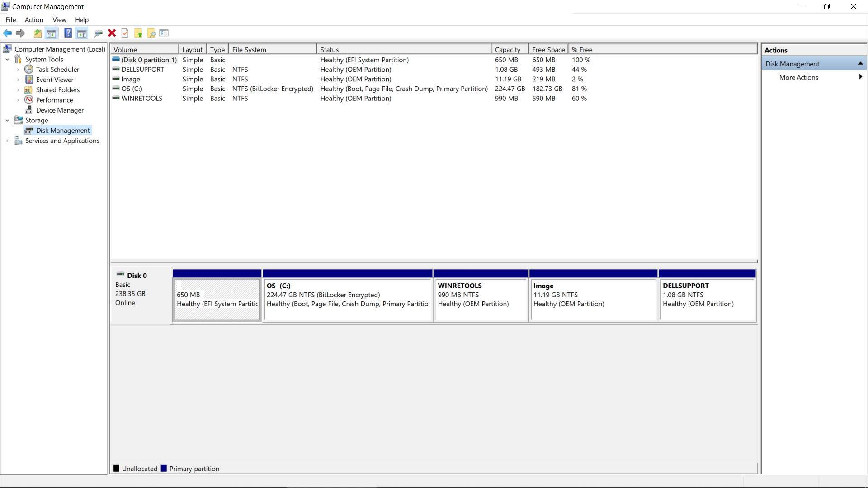Select the OS (C:) partition in graphical view
This screenshot has width=868, height=488.
[347, 298]
